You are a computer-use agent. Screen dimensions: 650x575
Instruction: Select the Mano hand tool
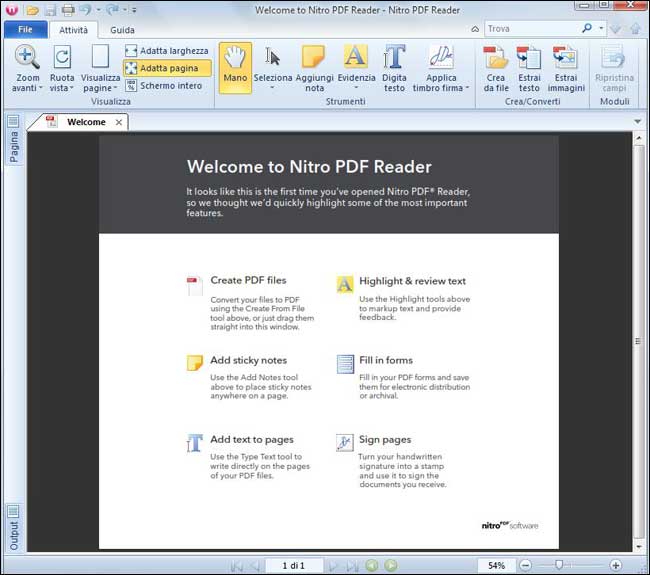pos(235,67)
